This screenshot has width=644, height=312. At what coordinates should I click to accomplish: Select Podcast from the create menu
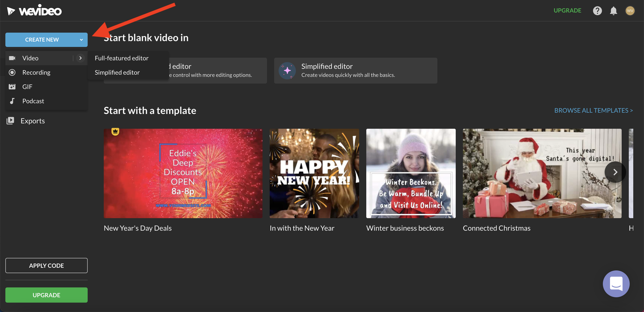tap(47, 101)
